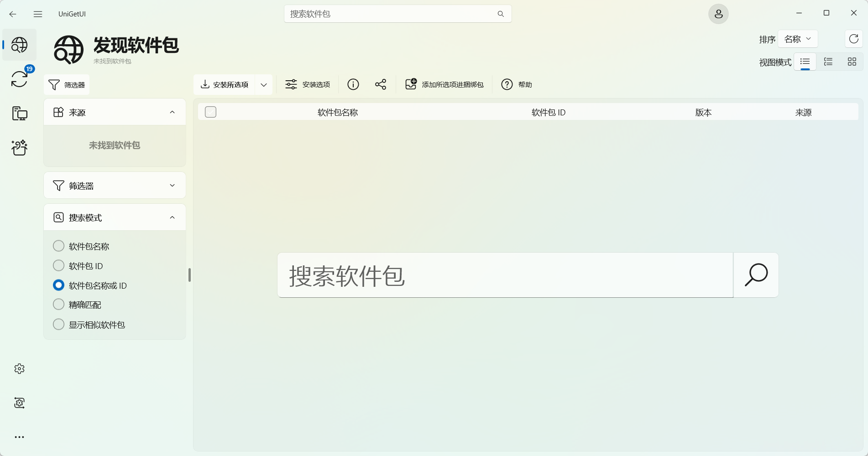This screenshot has width=868, height=456.
Task: Click the large magnifier search button
Action: click(x=756, y=275)
